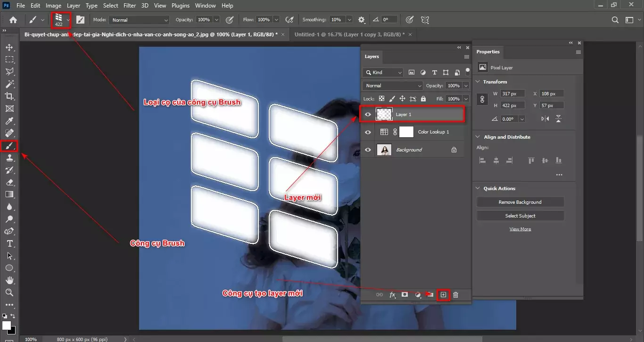Select the Move tool
The height and width of the screenshot is (342, 644).
point(9,47)
